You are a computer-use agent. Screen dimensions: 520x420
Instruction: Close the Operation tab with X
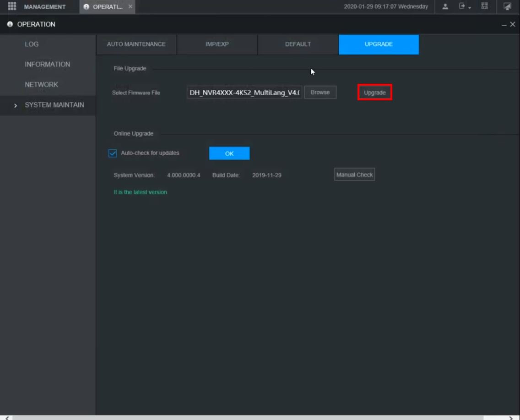pyautogui.click(x=130, y=6)
